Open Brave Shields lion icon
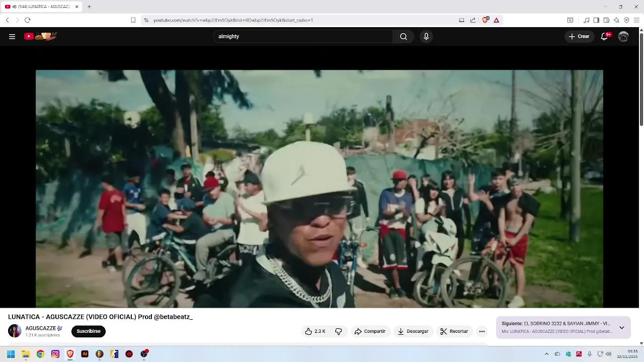644x362 pixels. [485, 20]
